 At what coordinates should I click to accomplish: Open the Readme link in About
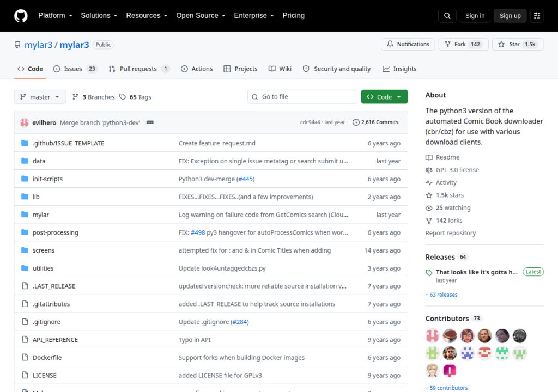click(x=442, y=157)
